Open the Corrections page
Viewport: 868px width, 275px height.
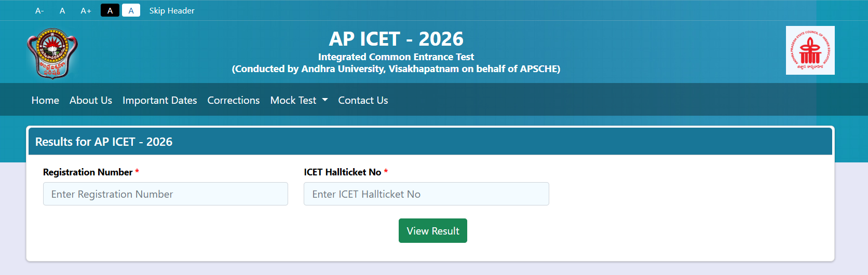(x=234, y=100)
